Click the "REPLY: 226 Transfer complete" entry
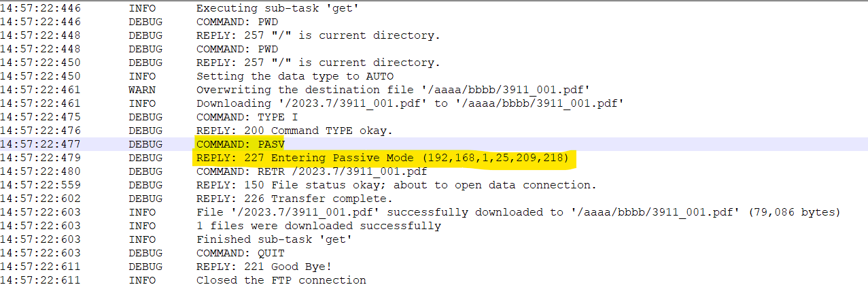The width and height of the screenshot is (868, 287). [294, 199]
